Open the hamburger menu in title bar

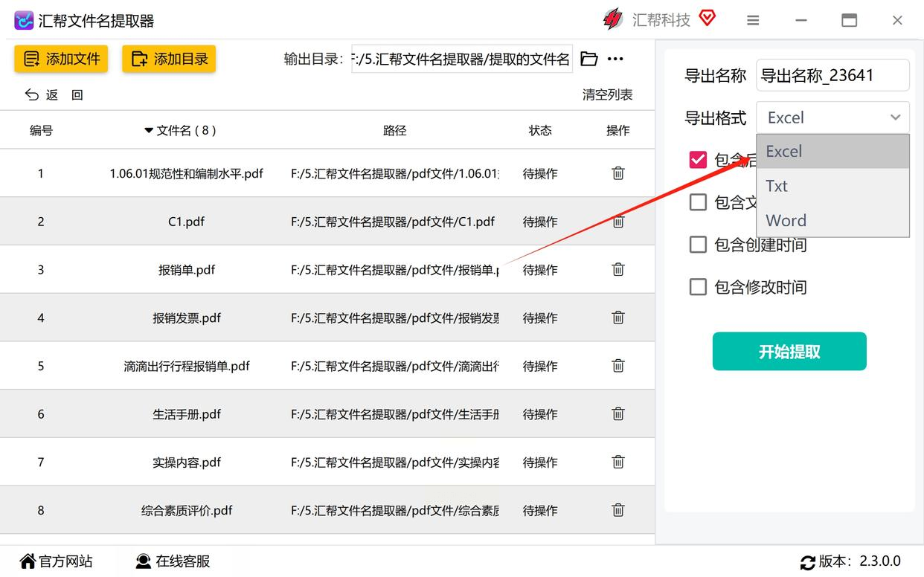pyautogui.click(x=753, y=21)
